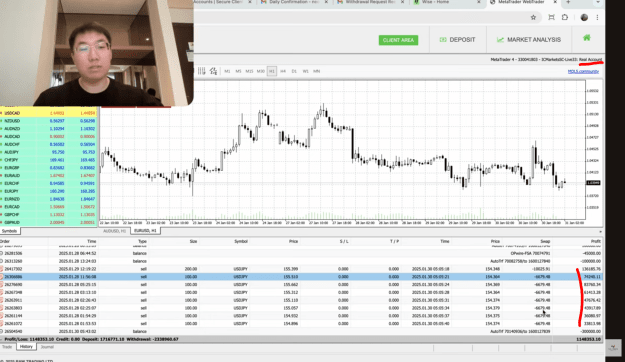
Task: Click the green home icon
Action: click(x=586, y=38)
